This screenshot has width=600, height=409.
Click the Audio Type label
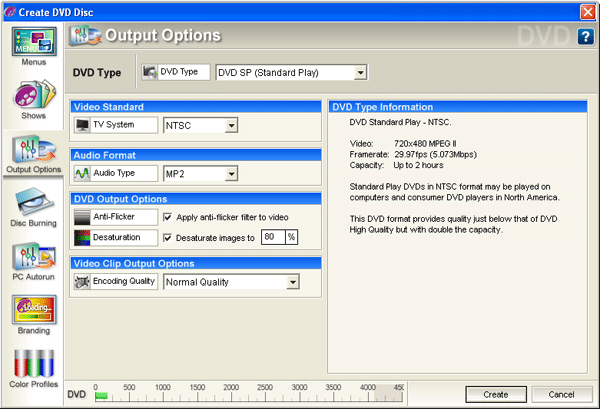click(114, 173)
